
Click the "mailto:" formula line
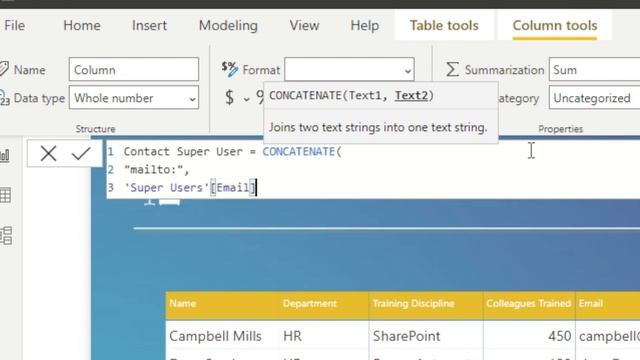pos(157,169)
